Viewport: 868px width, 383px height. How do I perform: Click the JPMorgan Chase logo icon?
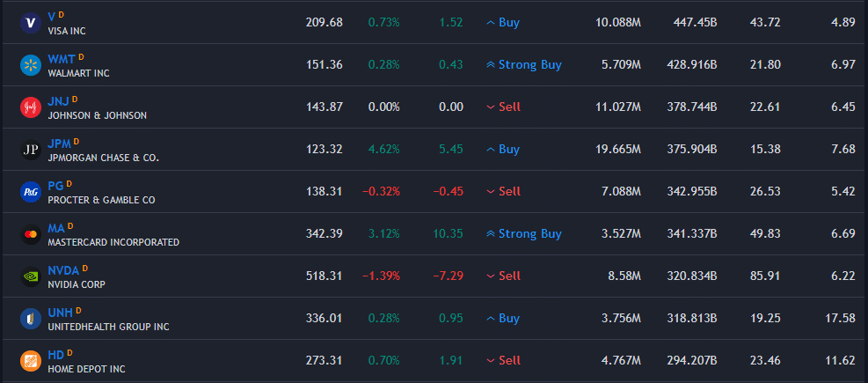[x=31, y=150]
